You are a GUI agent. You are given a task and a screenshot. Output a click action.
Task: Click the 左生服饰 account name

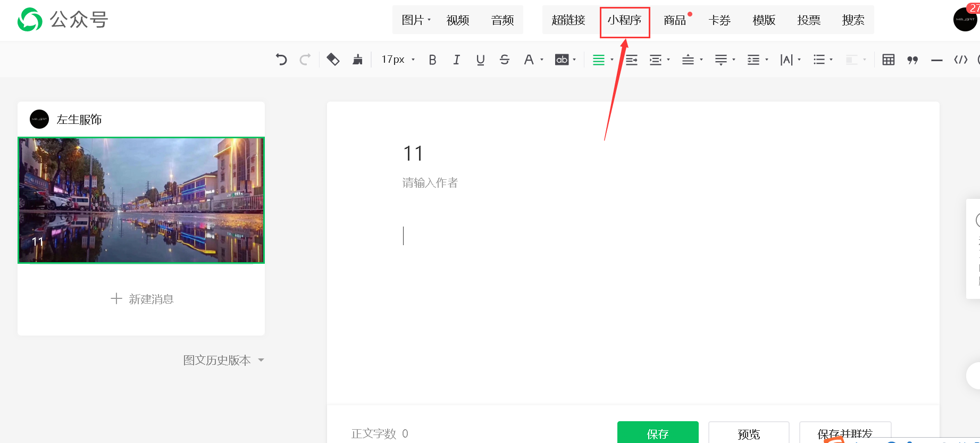[x=79, y=120]
